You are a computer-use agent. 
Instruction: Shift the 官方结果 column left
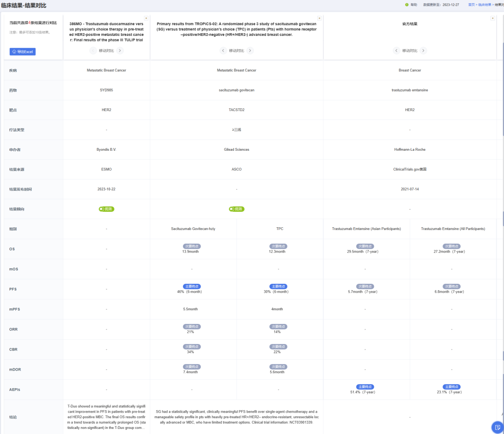pos(396,50)
